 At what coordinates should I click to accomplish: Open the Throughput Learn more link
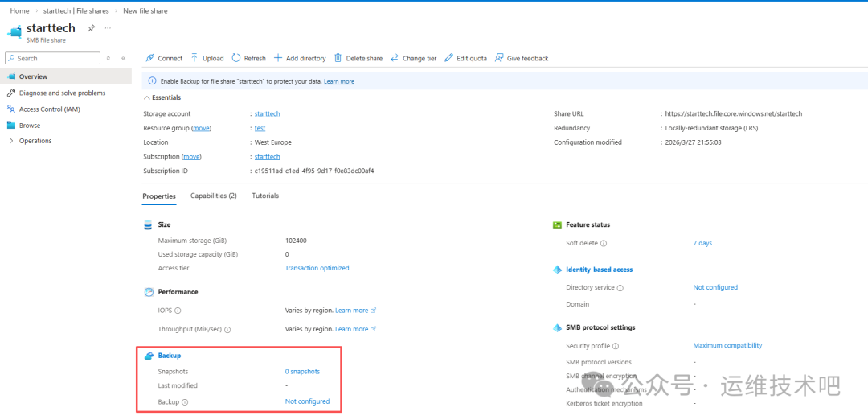click(x=355, y=329)
